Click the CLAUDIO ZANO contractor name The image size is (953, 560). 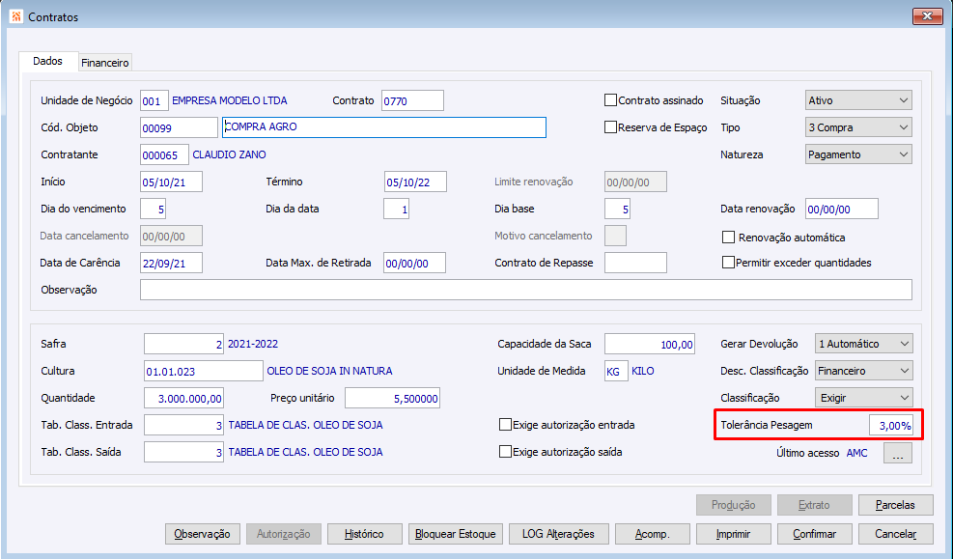[229, 154]
